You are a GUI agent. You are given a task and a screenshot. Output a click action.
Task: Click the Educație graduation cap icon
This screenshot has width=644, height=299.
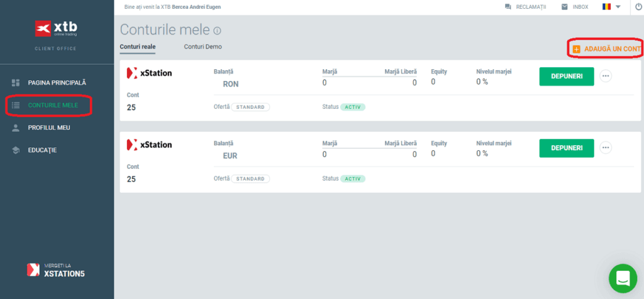coord(16,150)
